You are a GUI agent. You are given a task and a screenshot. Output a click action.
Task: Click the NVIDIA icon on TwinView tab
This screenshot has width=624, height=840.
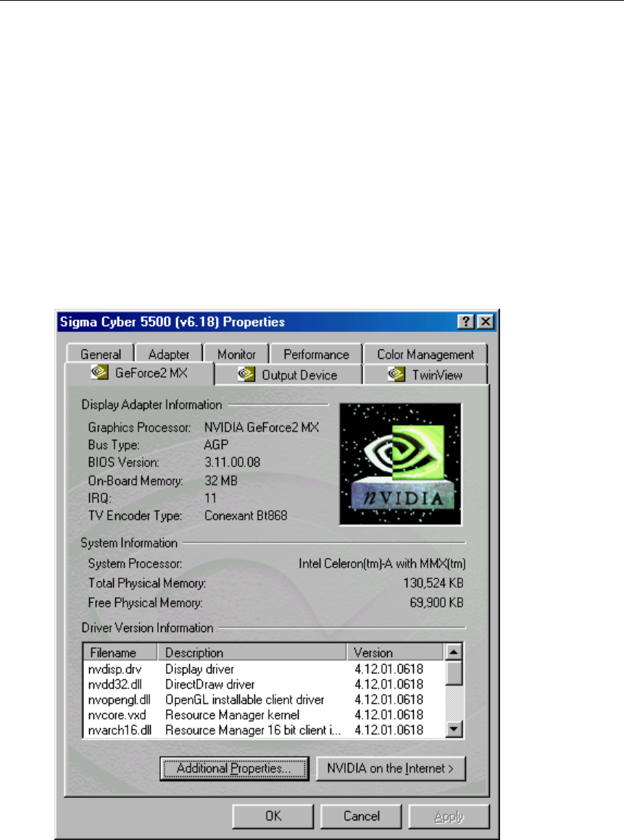396,374
